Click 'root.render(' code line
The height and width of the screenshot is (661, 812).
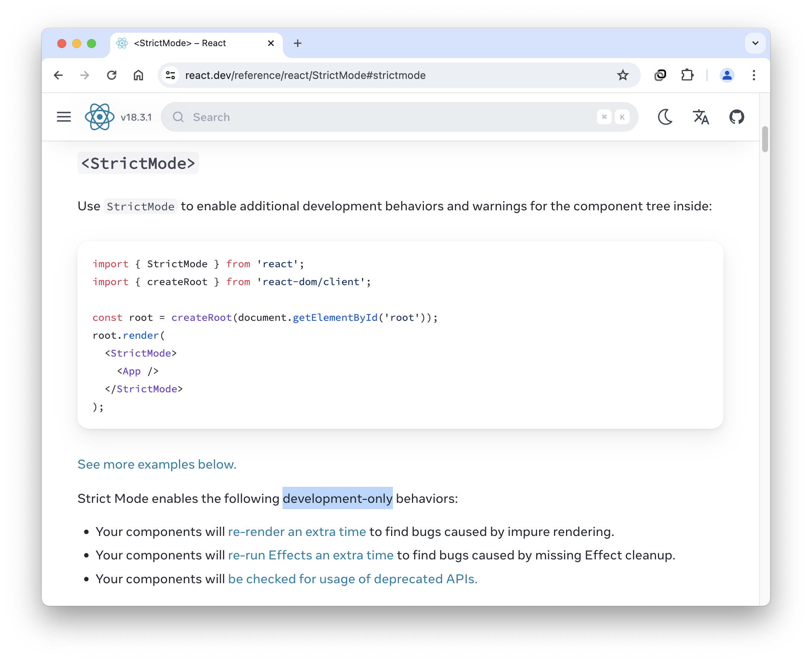point(129,335)
